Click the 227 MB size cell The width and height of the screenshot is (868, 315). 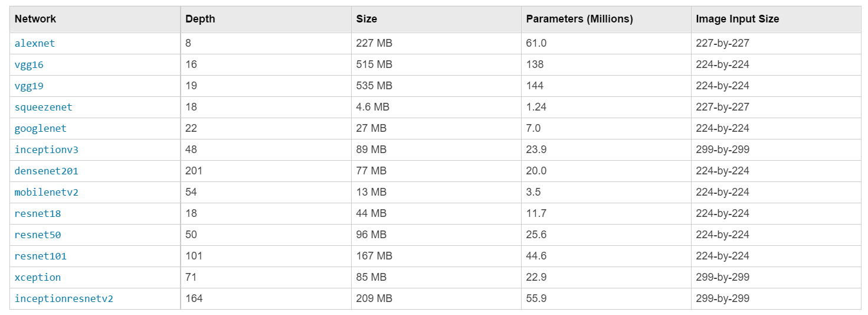pyautogui.click(x=374, y=43)
